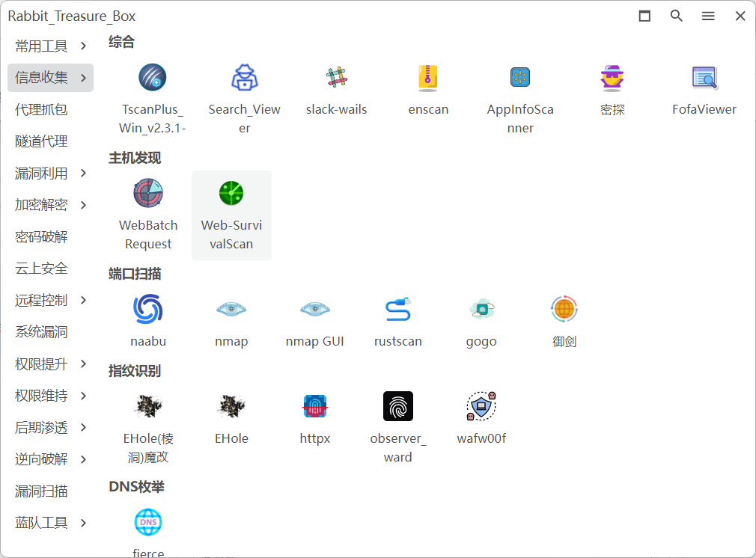This screenshot has width=756, height=558.
Task: Select 云上安全 in the sidebar
Action: [x=41, y=269]
